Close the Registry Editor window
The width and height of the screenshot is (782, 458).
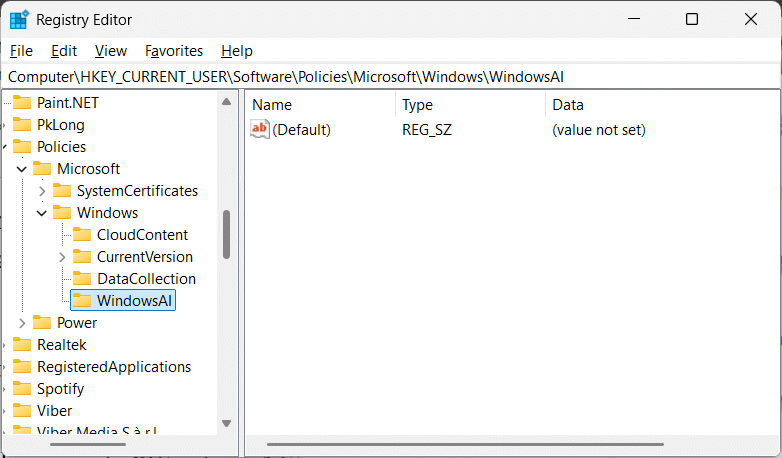[x=751, y=19]
